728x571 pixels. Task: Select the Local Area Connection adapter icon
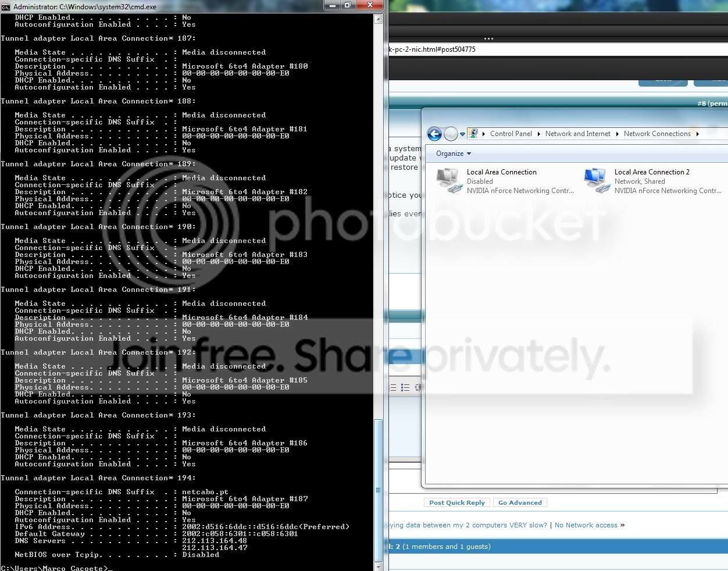(x=448, y=181)
